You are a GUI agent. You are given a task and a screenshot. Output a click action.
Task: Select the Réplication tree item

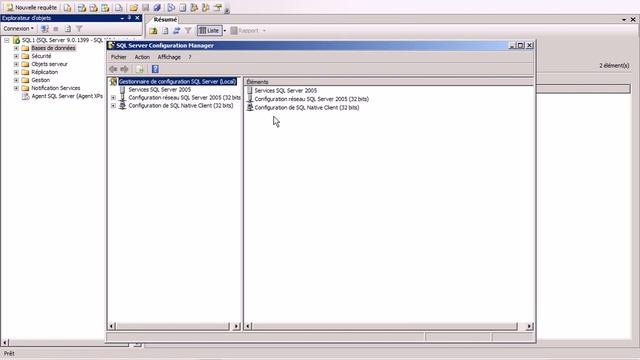44,72
